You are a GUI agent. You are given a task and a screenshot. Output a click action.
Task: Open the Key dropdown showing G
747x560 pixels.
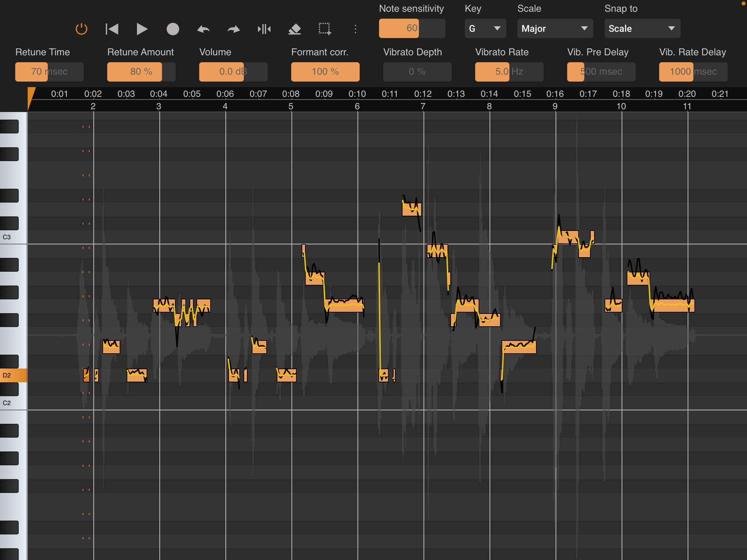485,28
